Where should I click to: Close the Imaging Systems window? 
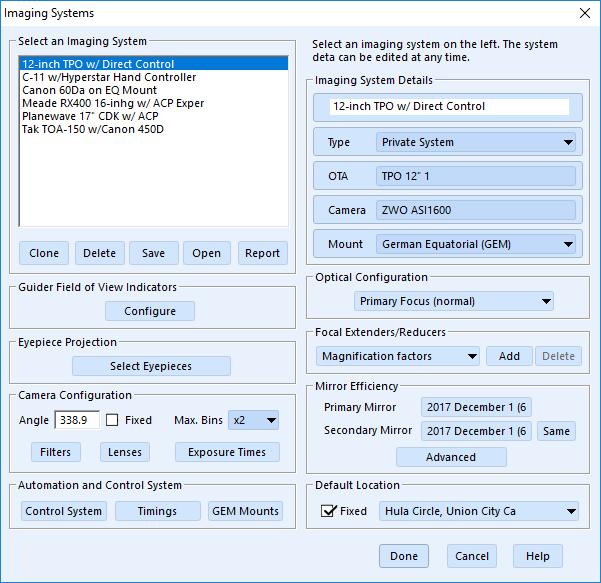(x=585, y=13)
